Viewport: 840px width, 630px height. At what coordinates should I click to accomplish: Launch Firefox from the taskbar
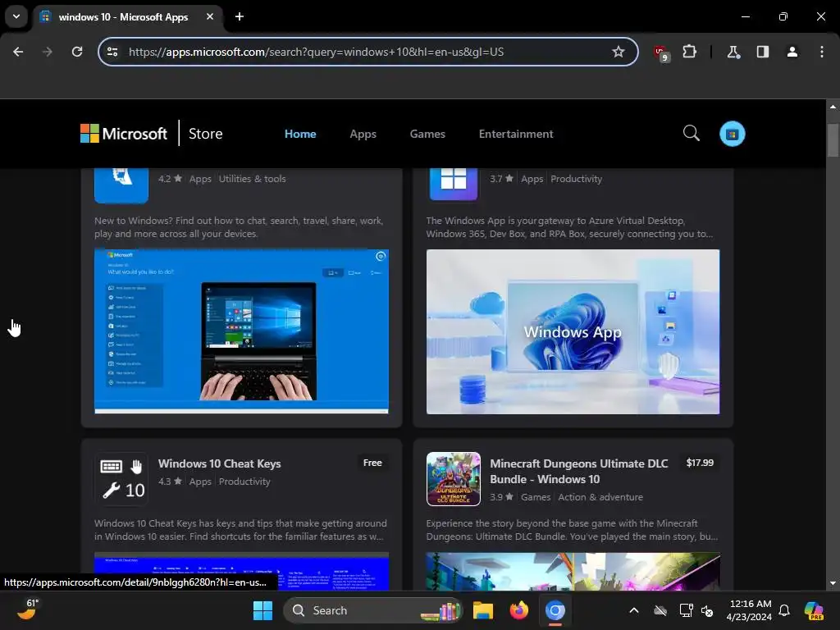(x=518, y=610)
